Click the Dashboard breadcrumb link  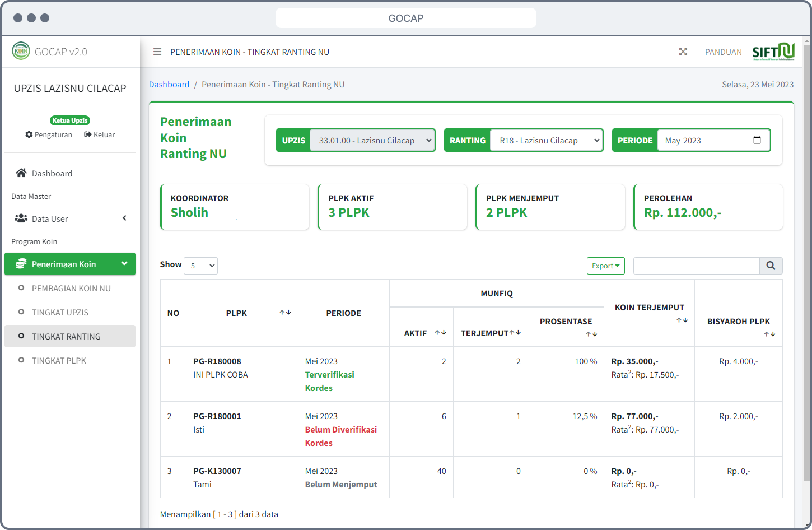[x=169, y=85]
